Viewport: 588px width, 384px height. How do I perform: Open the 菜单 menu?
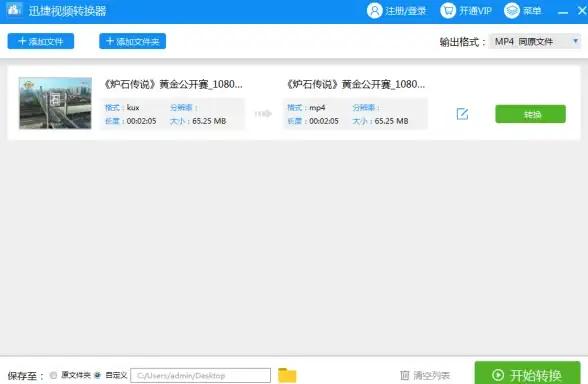[523, 11]
